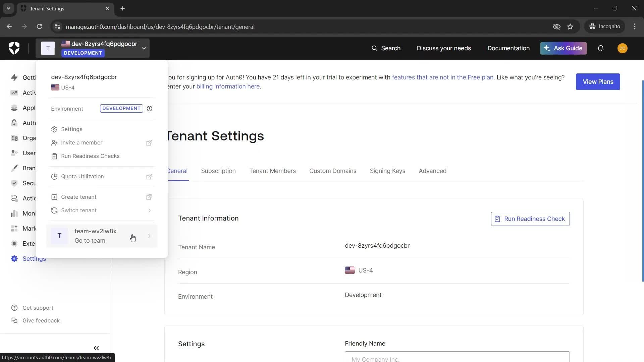This screenshot has height=362, width=644.
Task: Switch to the Signing Keys tab
Action: (387, 171)
